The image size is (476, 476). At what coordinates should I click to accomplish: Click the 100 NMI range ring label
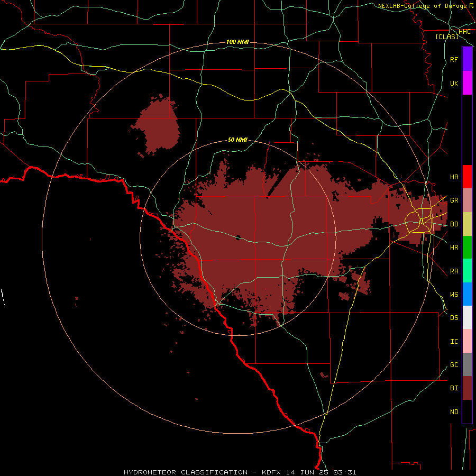[x=237, y=42]
